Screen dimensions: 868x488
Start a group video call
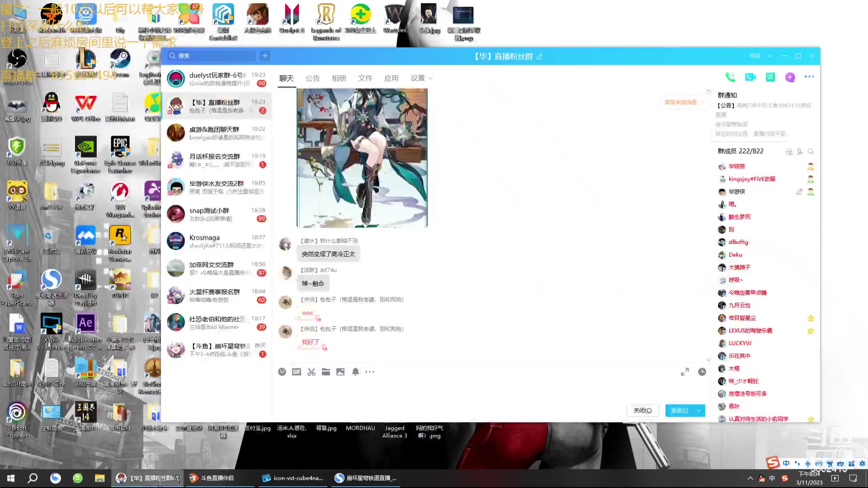750,77
